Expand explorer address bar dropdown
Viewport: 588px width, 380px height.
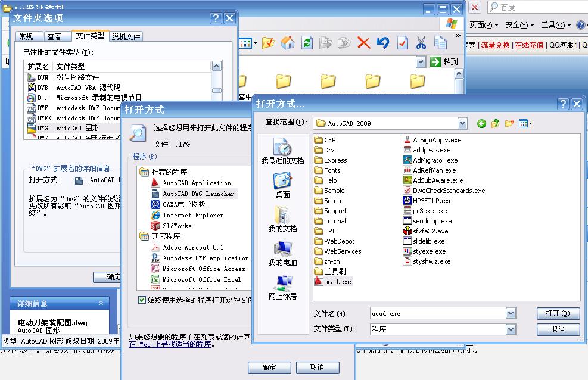click(421, 62)
